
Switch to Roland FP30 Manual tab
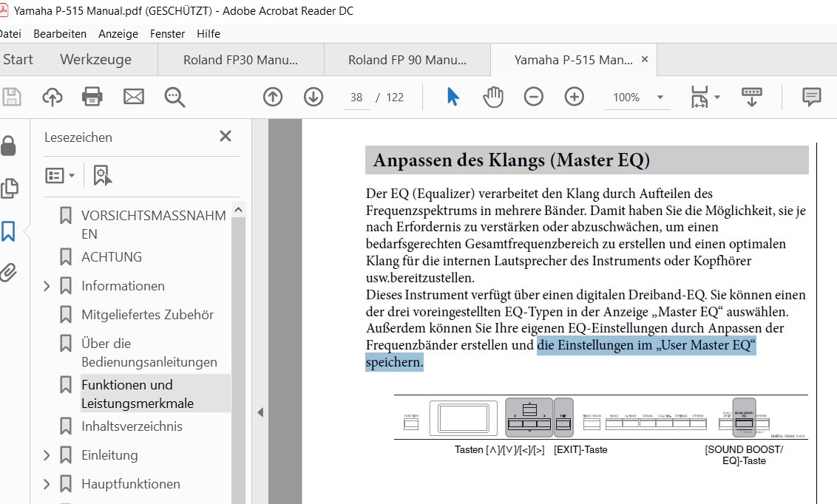(x=241, y=60)
